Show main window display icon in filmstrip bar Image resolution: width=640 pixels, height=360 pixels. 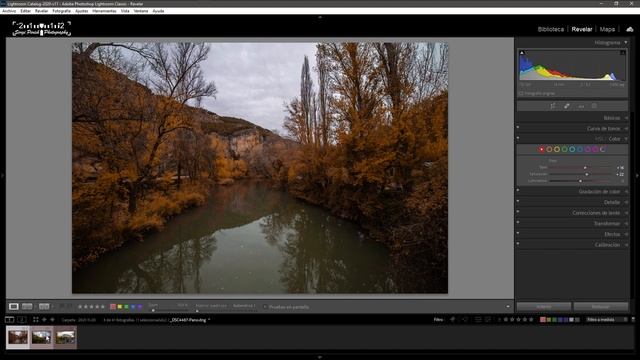click(x=9, y=320)
